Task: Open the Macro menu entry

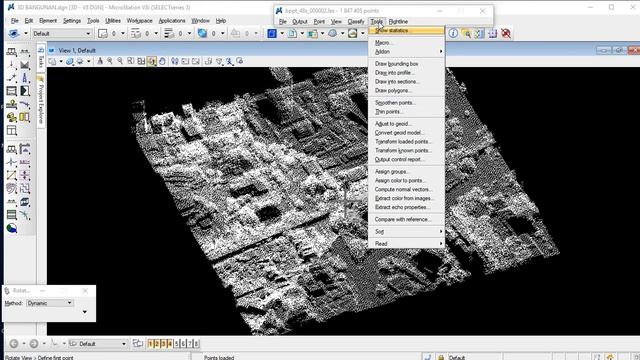Action: coord(406,43)
